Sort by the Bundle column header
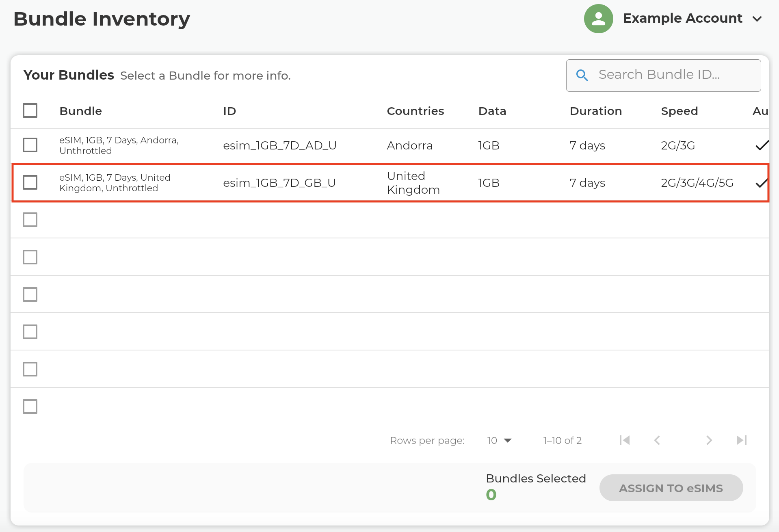 point(80,111)
